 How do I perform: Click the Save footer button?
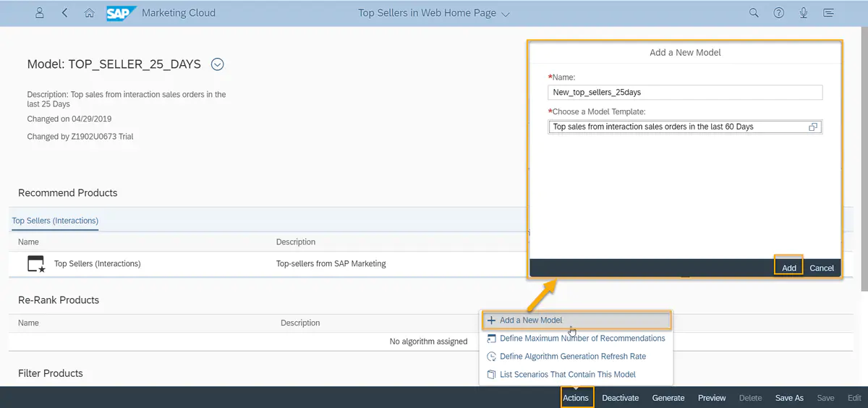pyautogui.click(x=825, y=398)
